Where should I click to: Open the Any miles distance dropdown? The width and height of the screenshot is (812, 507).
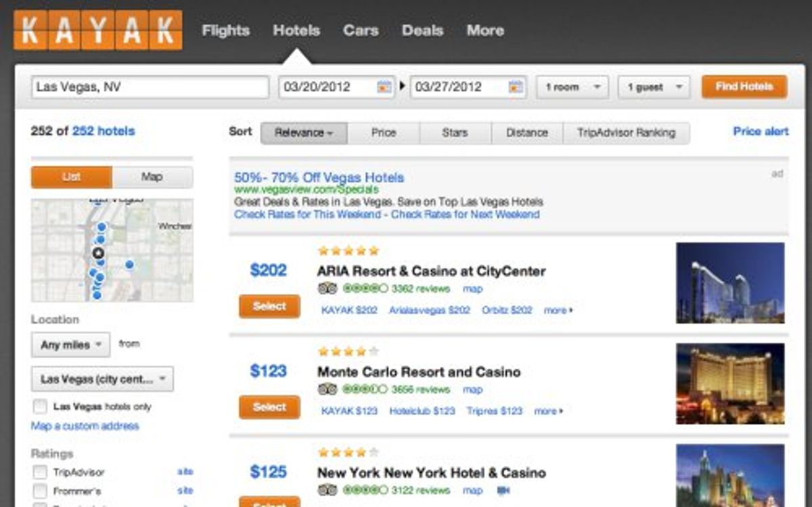[x=70, y=345]
